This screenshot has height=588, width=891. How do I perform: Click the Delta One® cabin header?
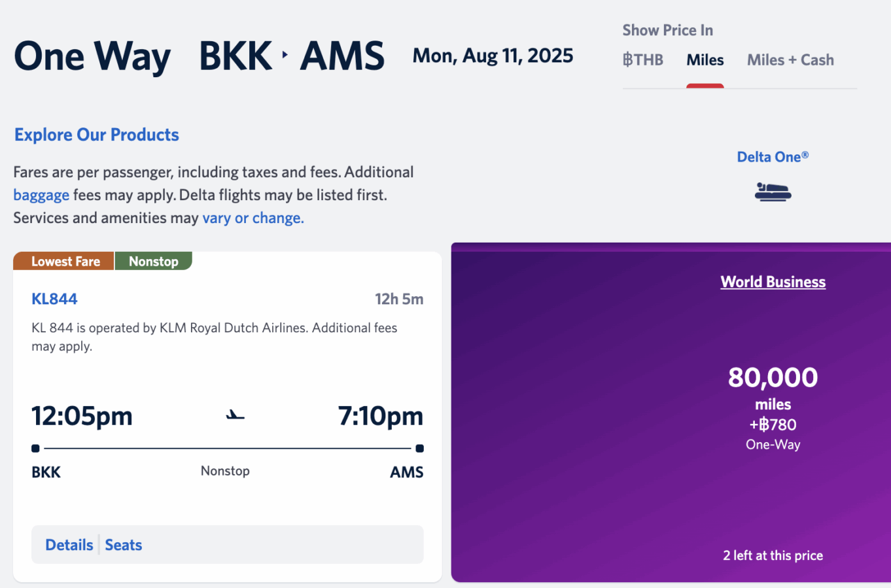[x=773, y=157]
